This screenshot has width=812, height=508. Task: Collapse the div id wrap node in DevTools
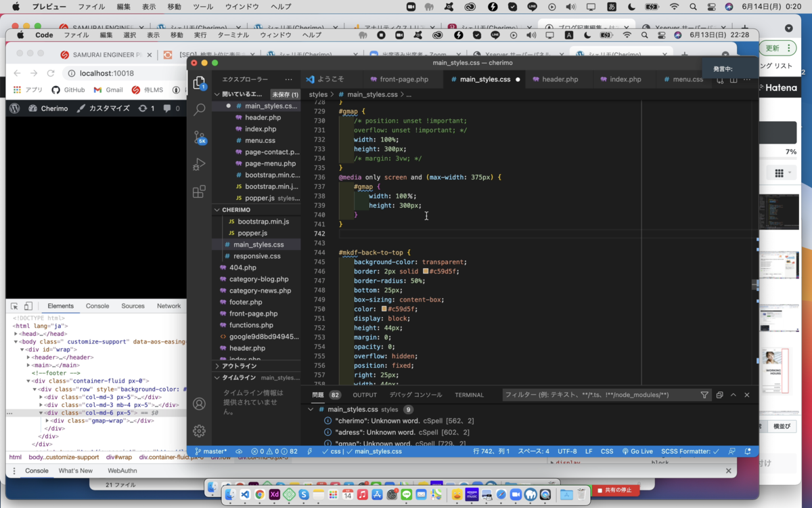click(22, 350)
